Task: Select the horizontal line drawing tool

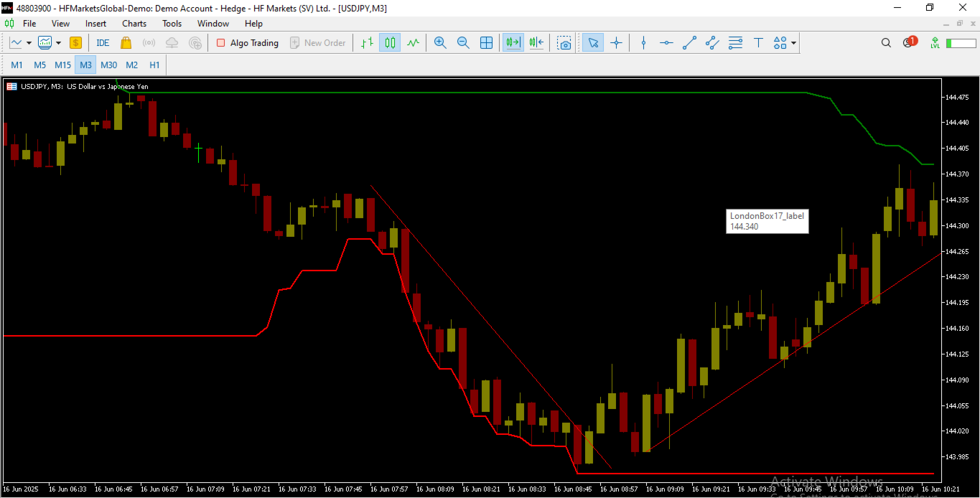Action: (666, 43)
